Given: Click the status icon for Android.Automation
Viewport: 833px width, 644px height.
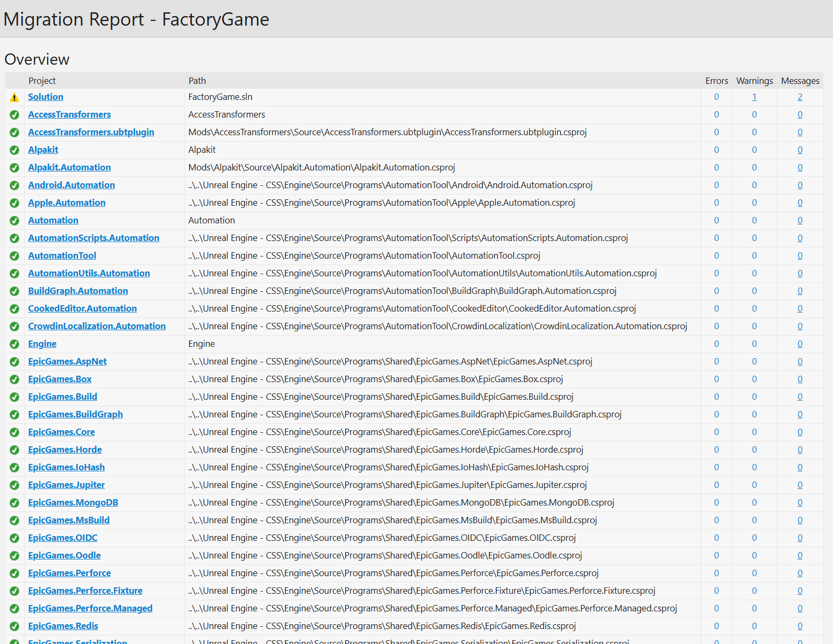Looking at the screenshot, I should pos(14,185).
